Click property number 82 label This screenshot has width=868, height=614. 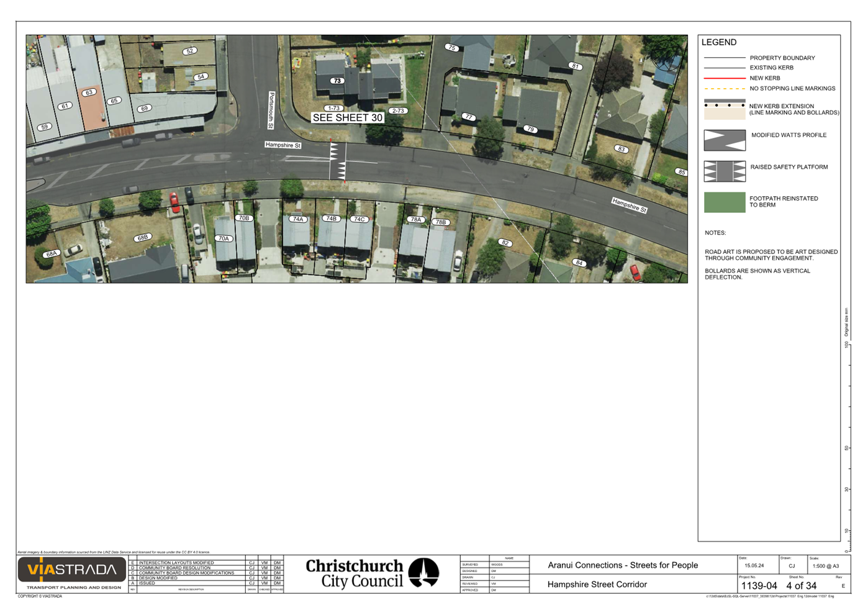[505, 243]
